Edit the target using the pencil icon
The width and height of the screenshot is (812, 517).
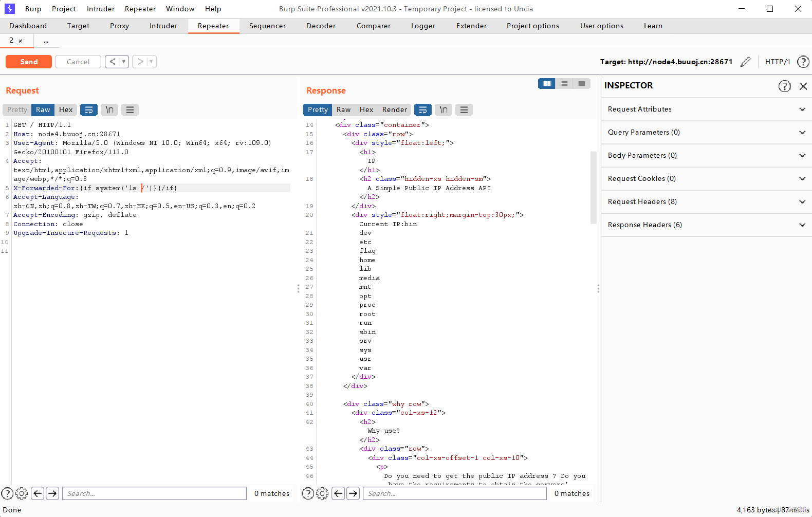pos(745,62)
